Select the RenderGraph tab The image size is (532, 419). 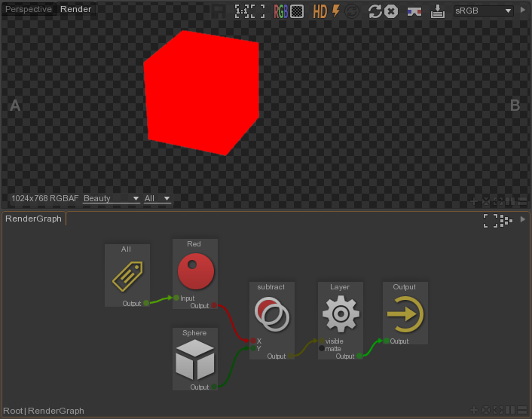(33, 219)
